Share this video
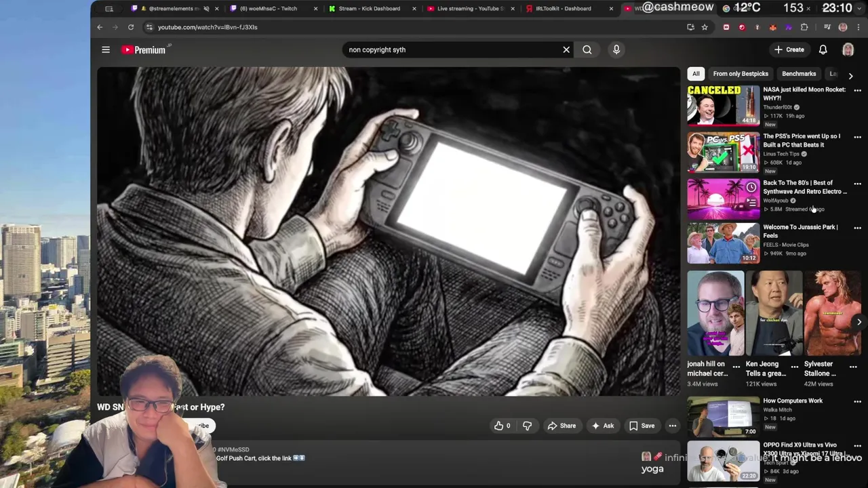The height and width of the screenshot is (488, 868). tap(561, 426)
